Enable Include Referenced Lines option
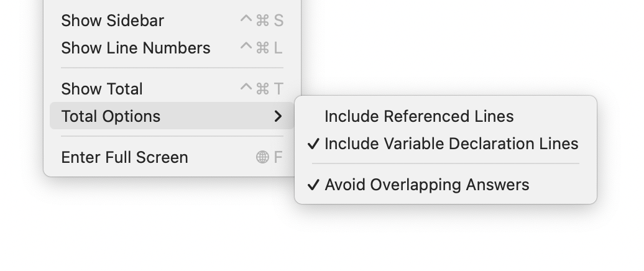 point(446,116)
